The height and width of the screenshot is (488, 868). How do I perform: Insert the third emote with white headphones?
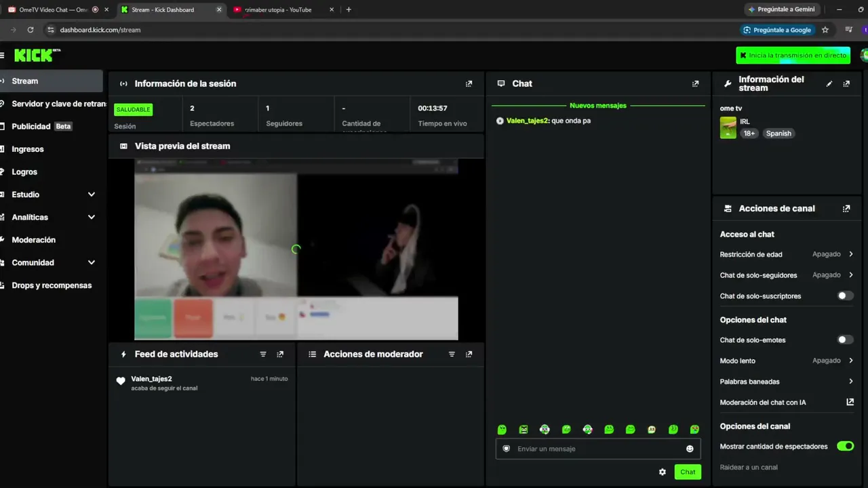coord(545,430)
